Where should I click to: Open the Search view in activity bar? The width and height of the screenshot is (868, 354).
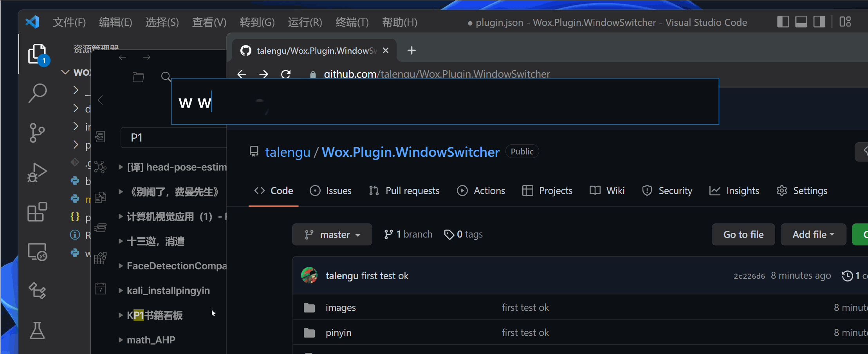37,93
